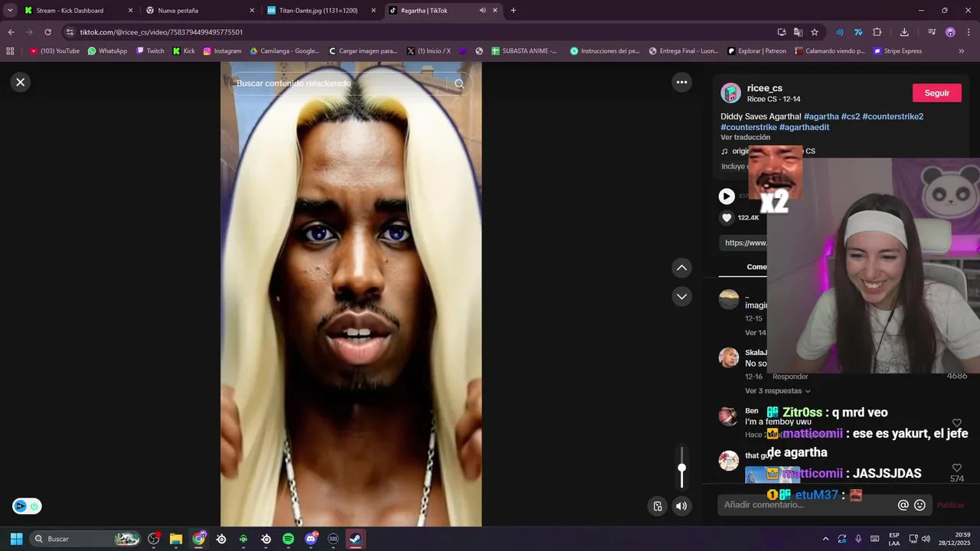Follow ricee_cs with Seguir button

click(x=936, y=93)
